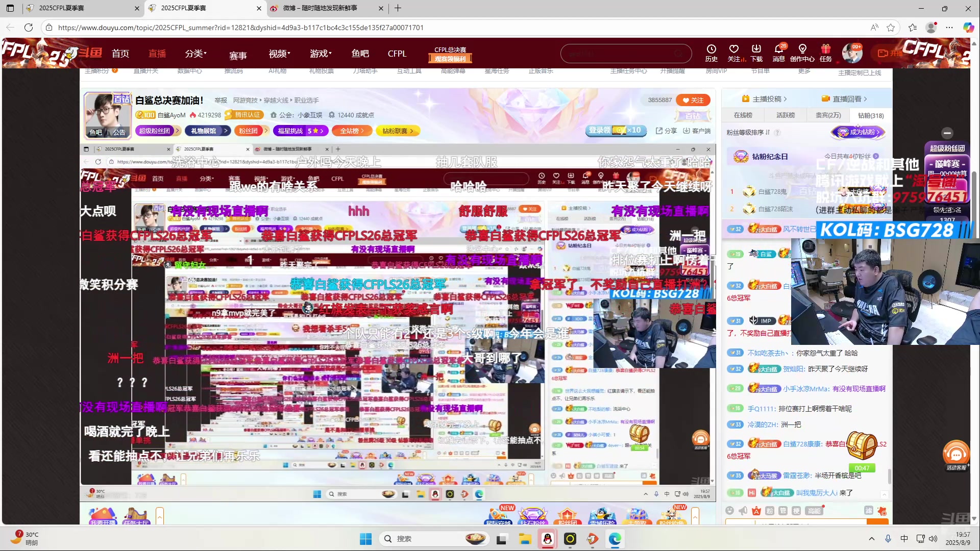Expand the chat scroll-up arrow near bottom
This screenshot has height=551, width=980.
[884, 494]
